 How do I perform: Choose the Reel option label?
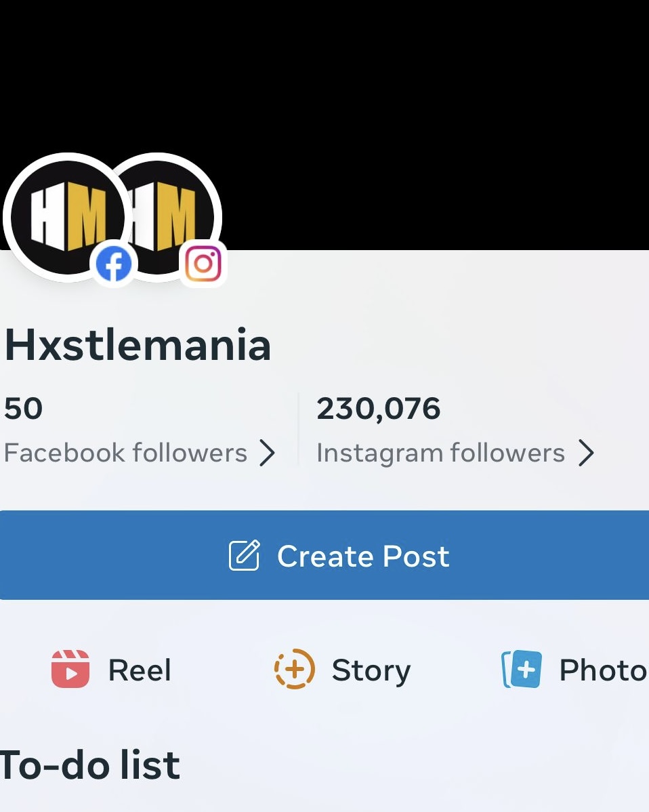[140, 670]
